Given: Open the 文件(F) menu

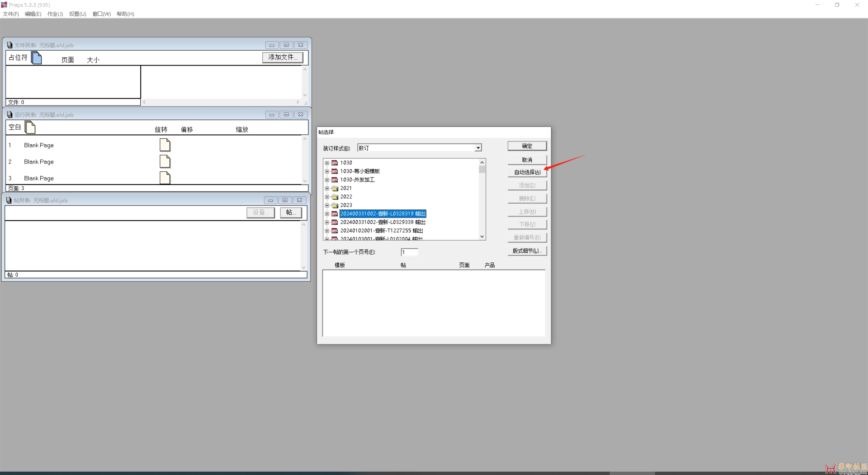Looking at the screenshot, I should tap(11, 14).
